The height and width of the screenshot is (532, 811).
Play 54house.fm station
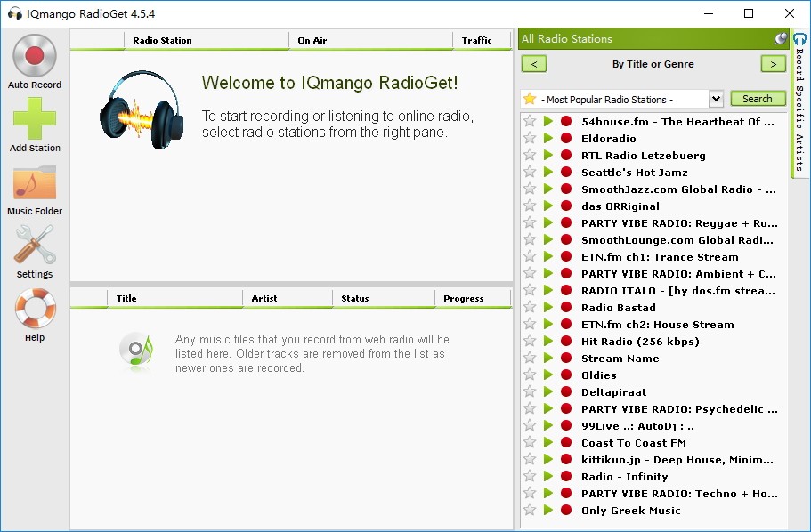click(x=548, y=122)
